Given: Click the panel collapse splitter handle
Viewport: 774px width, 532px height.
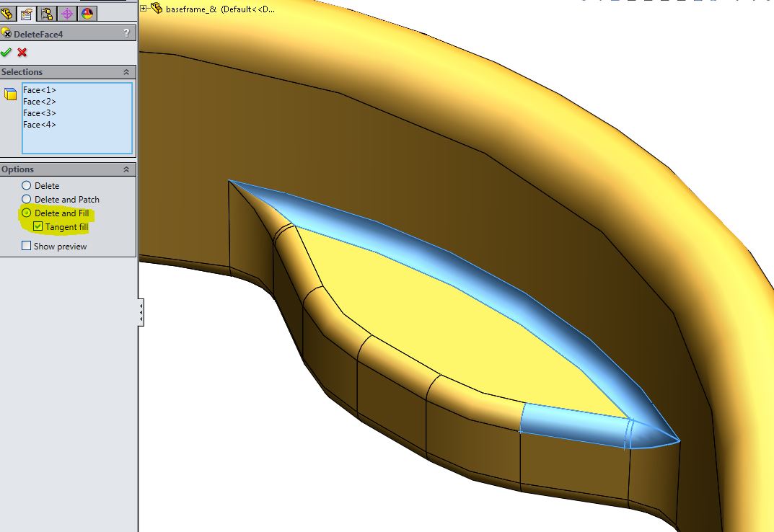Looking at the screenshot, I should (x=141, y=312).
